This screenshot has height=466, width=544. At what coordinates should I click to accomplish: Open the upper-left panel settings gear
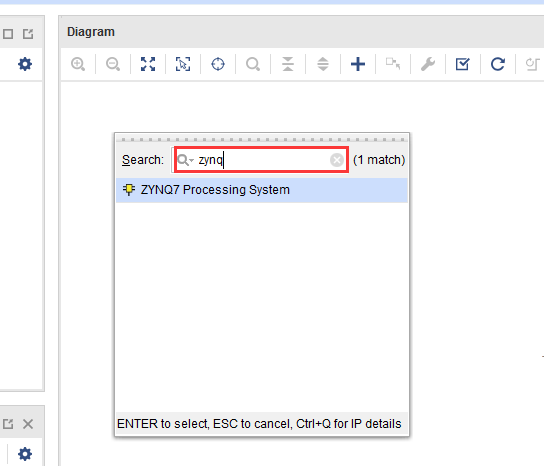25,64
